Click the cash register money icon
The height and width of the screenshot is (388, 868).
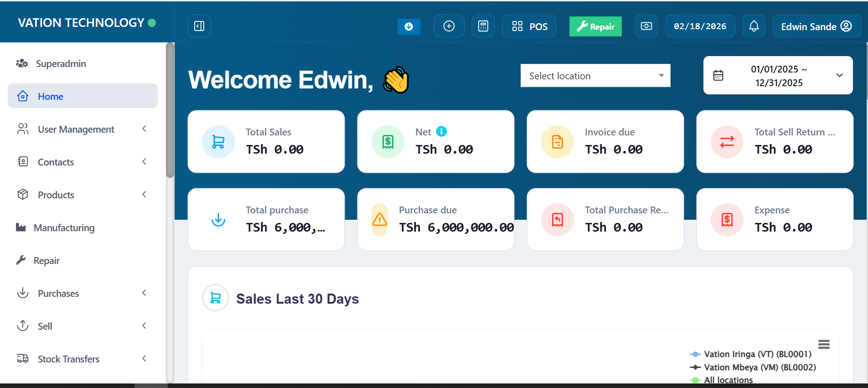646,26
